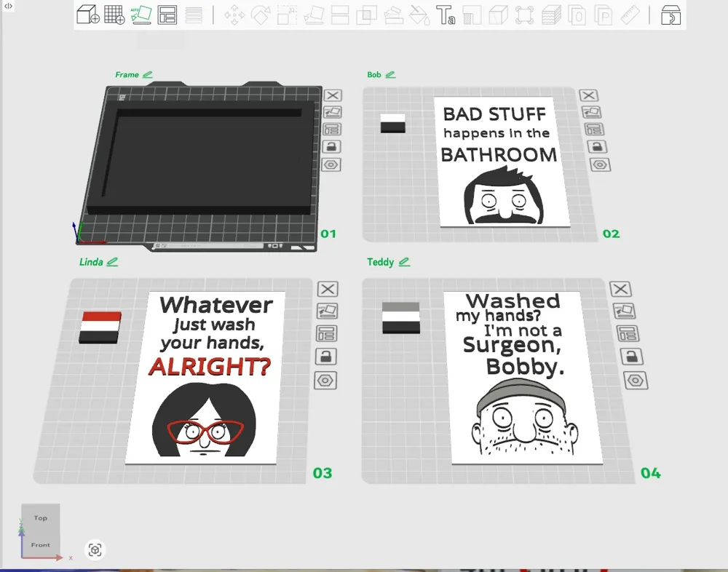Select the paint bucket color painting tool

point(419,15)
